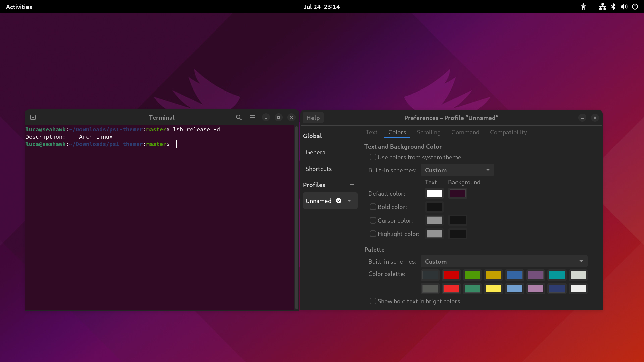644x362 pixels.
Task: Switch to the Scrolling tab
Action: pyautogui.click(x=428, y=132)
